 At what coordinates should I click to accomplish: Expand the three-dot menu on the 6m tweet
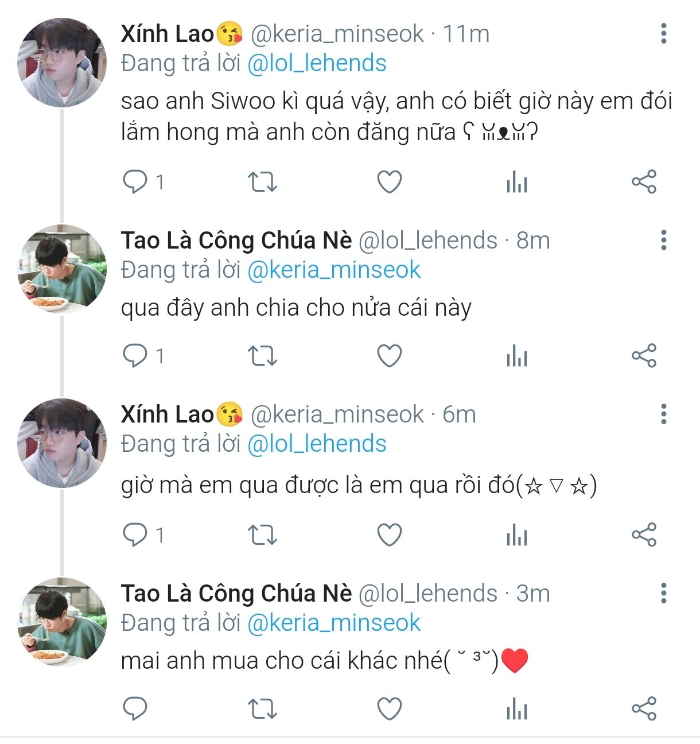coord(664,414)
